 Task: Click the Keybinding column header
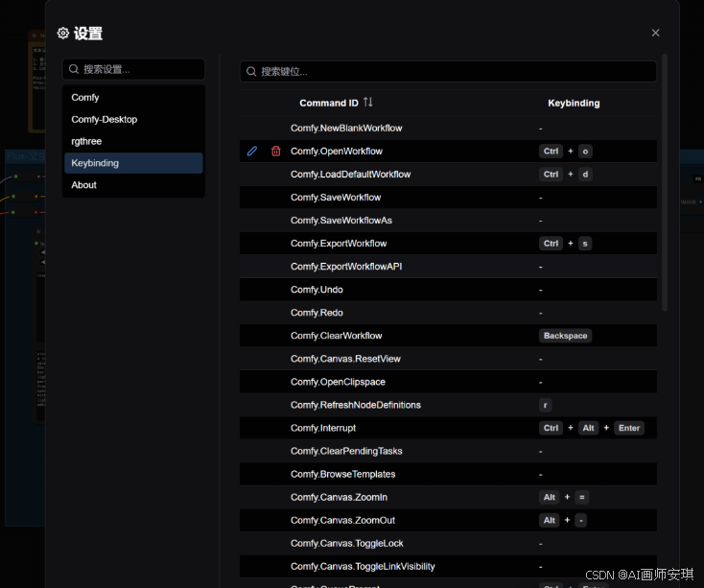574,103
